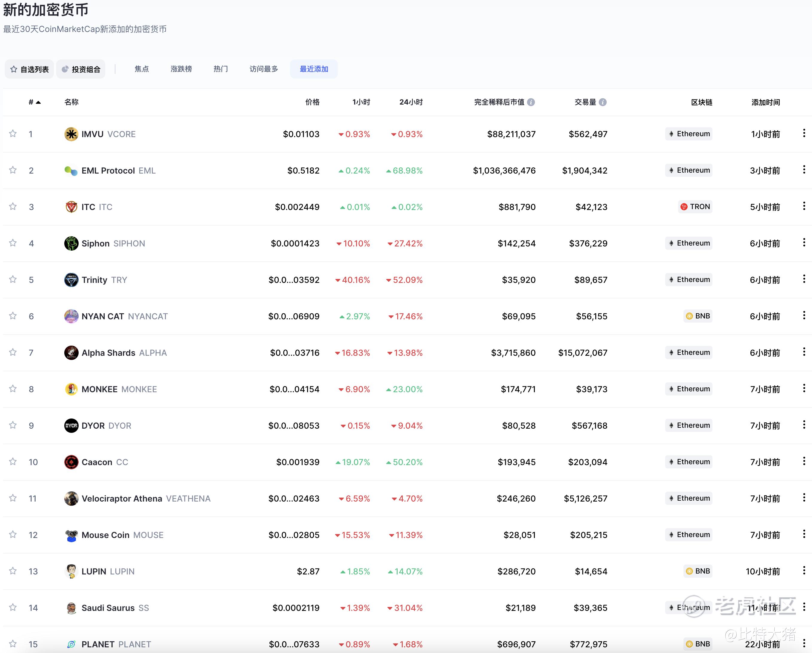Click the EML Protocol logo icon
The width and height of the screenshot is (812, 653).
click(71, 171)
